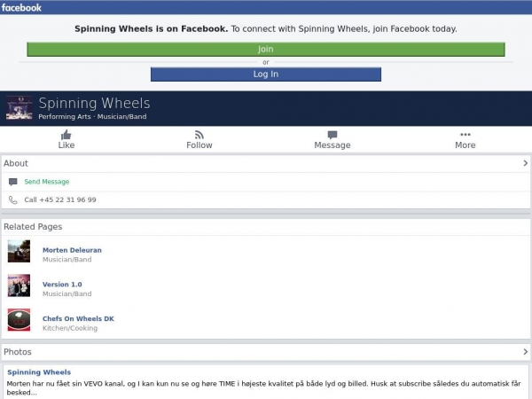Click the Follow feed icon
This screenshot has width=532, height=399.
199,135
